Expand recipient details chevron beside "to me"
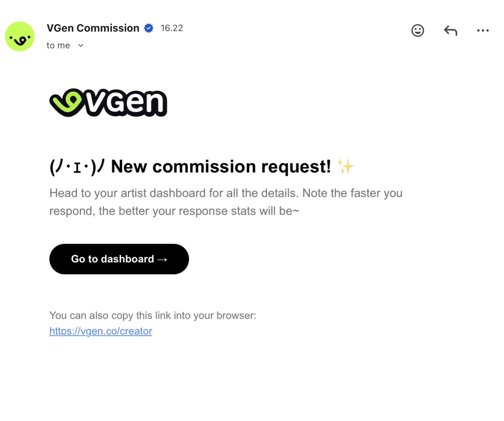Screen dimensions: 504x421 [x=81, y=46]
